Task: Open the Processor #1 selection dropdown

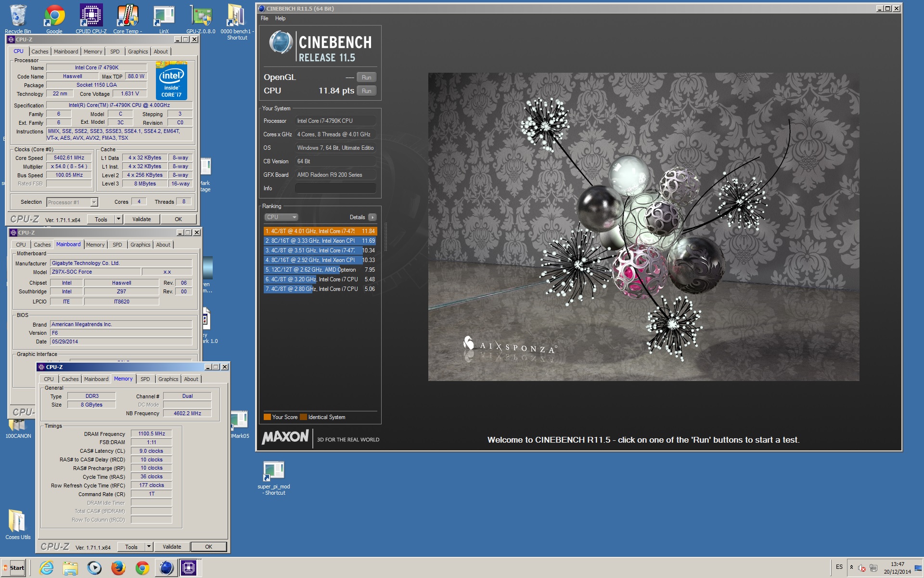Action: (72, 202)
